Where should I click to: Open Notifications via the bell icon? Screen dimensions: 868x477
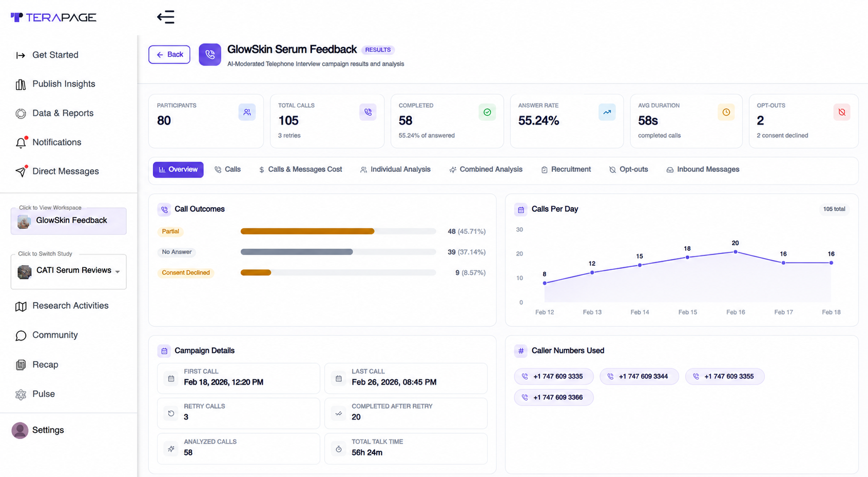pos(21,143)
